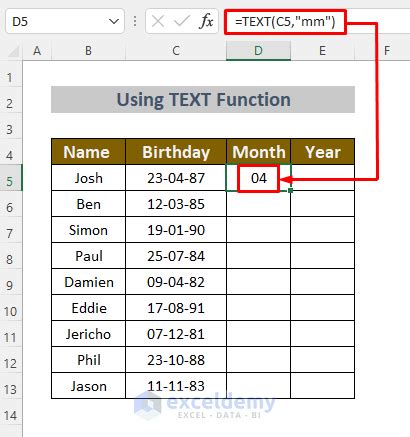
Task: Select the empty Year cell for Josh
Action: 322,178
